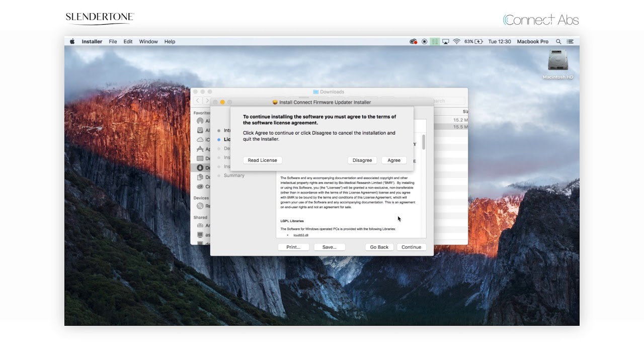The width and height of the screenshot is (644, 362).
Task: Open Read License in the dialog
Action: [262, 160]
